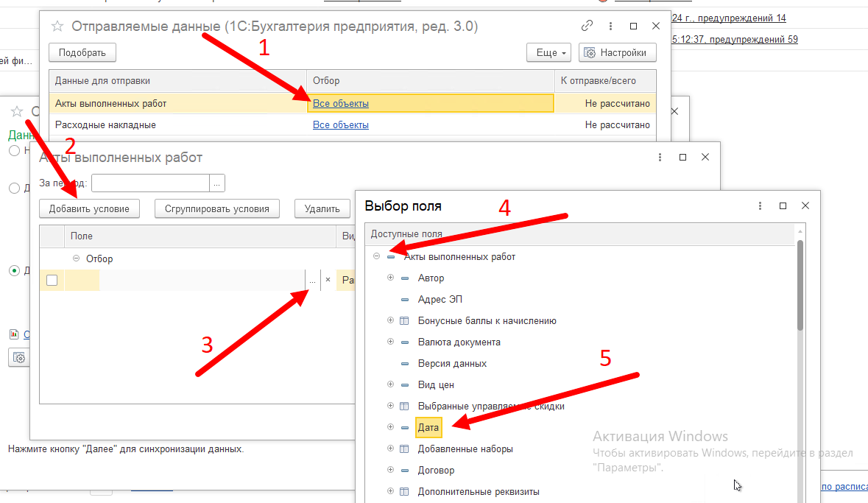Open the three-dot menu of Отправляемые данные window

click(x=610, y=26)
